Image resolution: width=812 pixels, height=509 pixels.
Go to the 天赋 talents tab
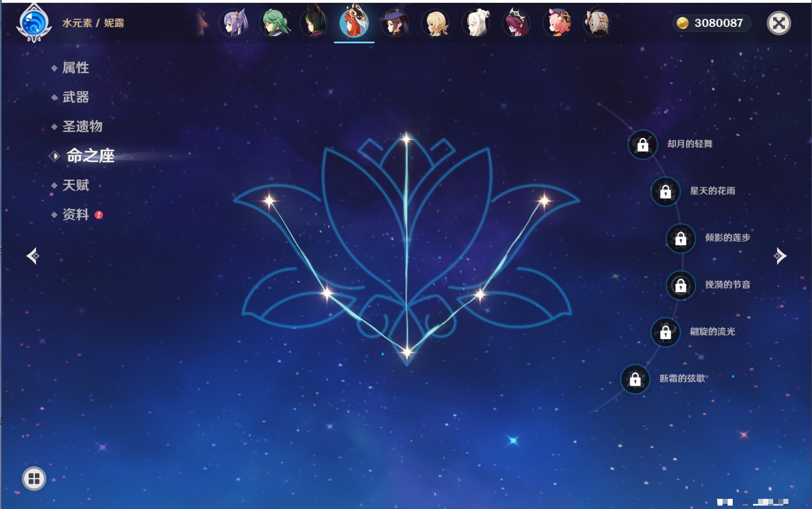point(75,185)
